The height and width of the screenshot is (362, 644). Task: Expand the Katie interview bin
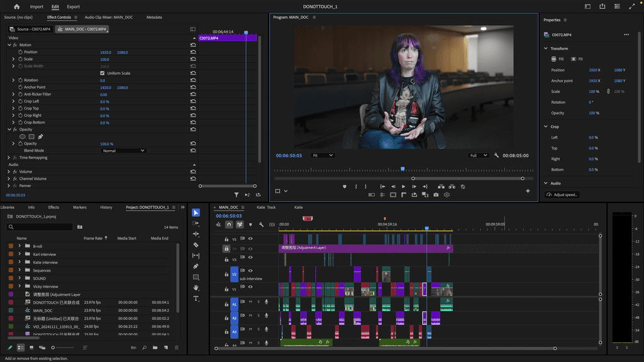pyautogui.click(x=19, y=262)
